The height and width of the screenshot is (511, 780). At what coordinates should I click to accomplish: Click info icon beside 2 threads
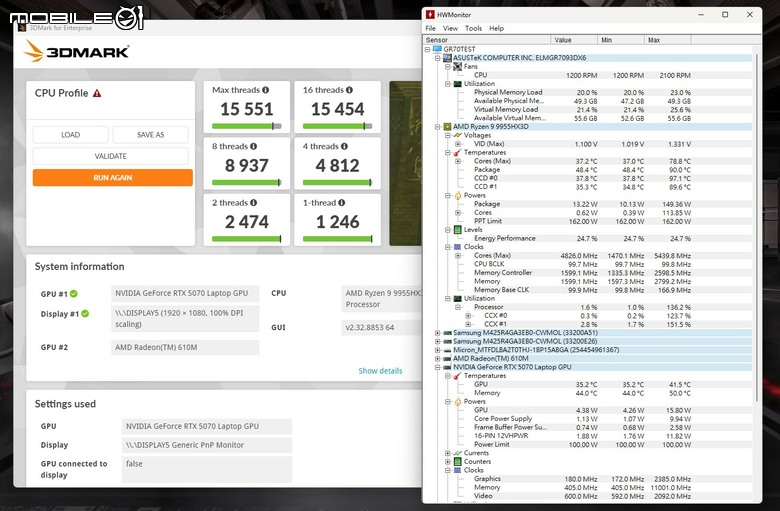click(254, 203)
